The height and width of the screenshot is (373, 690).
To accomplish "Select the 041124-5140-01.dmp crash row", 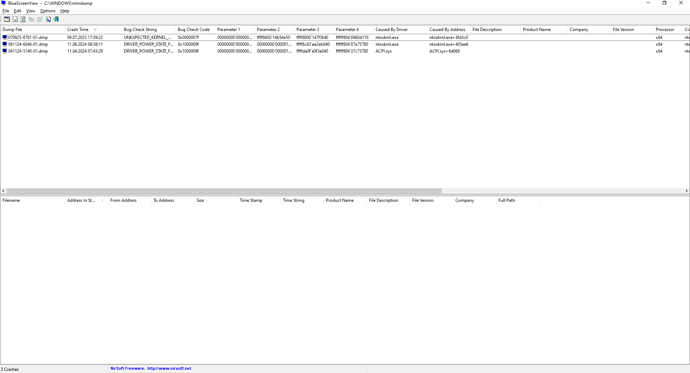I will [x=345, y=51].
